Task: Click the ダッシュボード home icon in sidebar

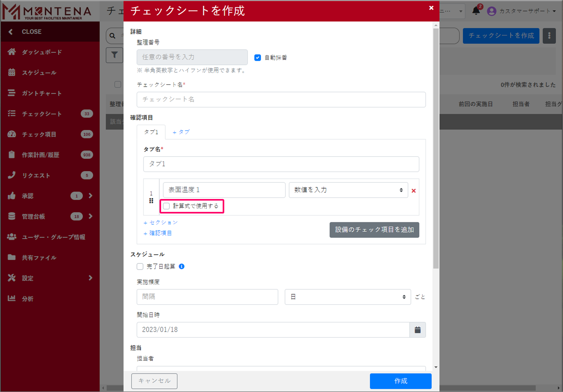Action: click(11, 52)
